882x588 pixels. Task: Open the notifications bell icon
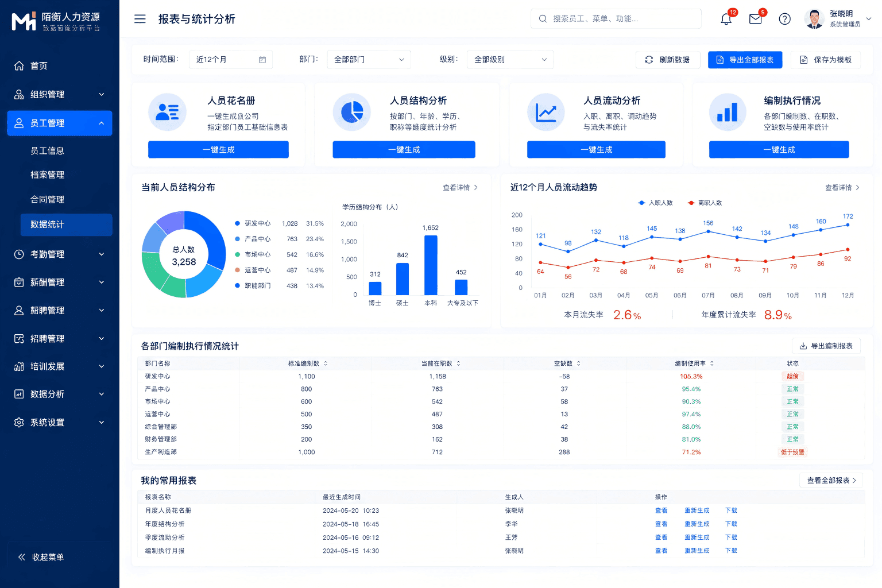(726, 19)
